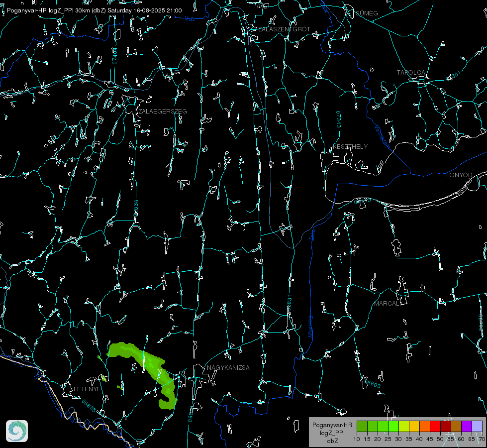This screenshot has width=487, height=448.
Task: Select the road number 07343 label
Action: 339,119
